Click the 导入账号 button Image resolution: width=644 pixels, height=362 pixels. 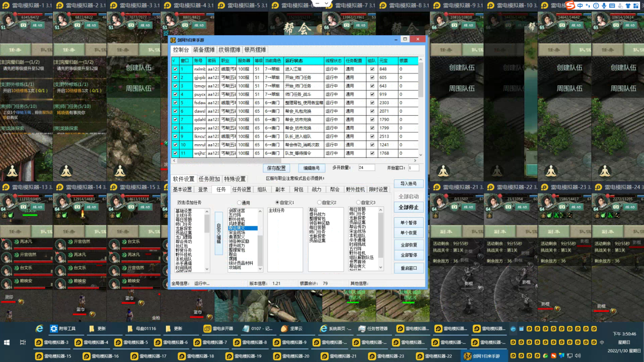409,184
